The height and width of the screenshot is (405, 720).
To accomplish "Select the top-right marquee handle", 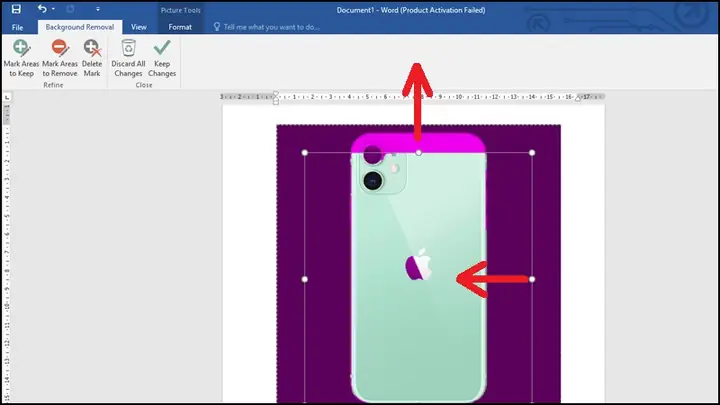I will (x=532, y=152).
